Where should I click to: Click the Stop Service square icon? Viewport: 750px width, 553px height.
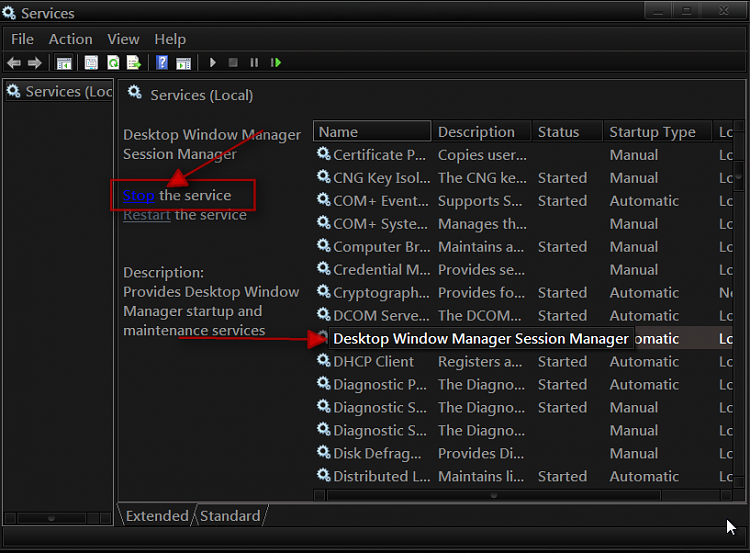pyautogui.click(x=233, y=63)
